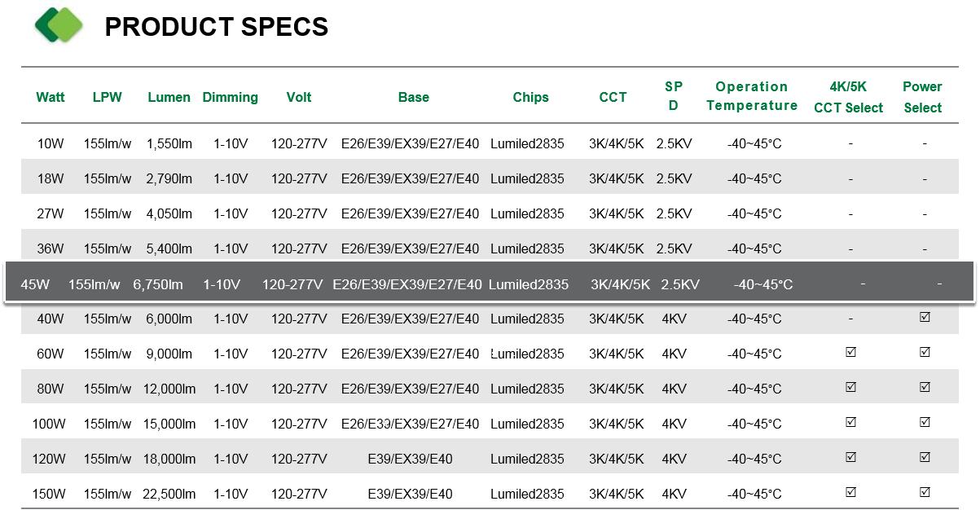This screenshot has width=980, height=510.
Task: Click the CCT Select checkmark for 120W
Action: click(x=850, y=457)
